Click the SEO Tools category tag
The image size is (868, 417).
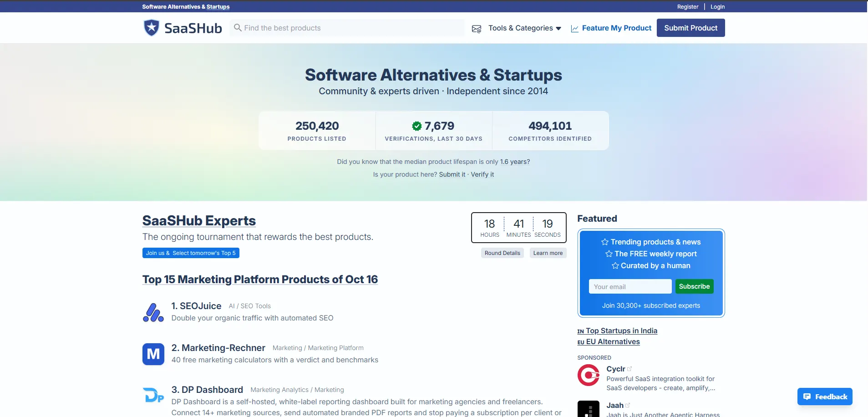[x=256, y=306]
